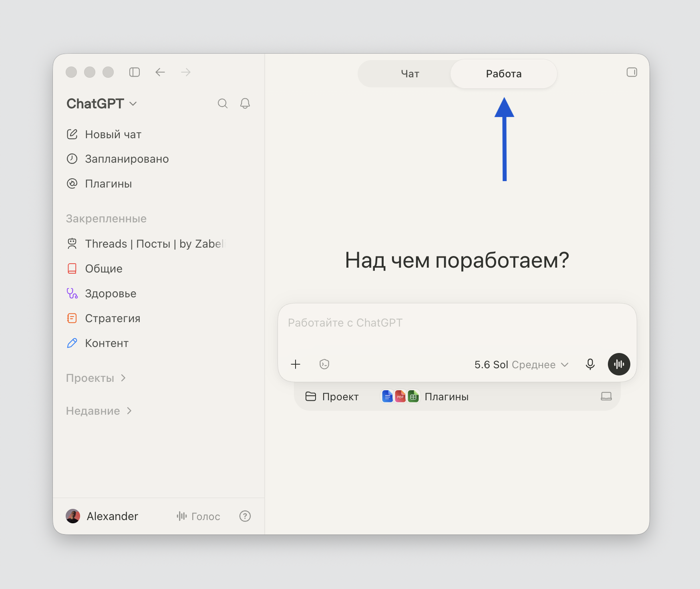700x589 pixels.
Task: Open Плагины in the sidebar
Action: pyautogui.click(x=108, y=184)
